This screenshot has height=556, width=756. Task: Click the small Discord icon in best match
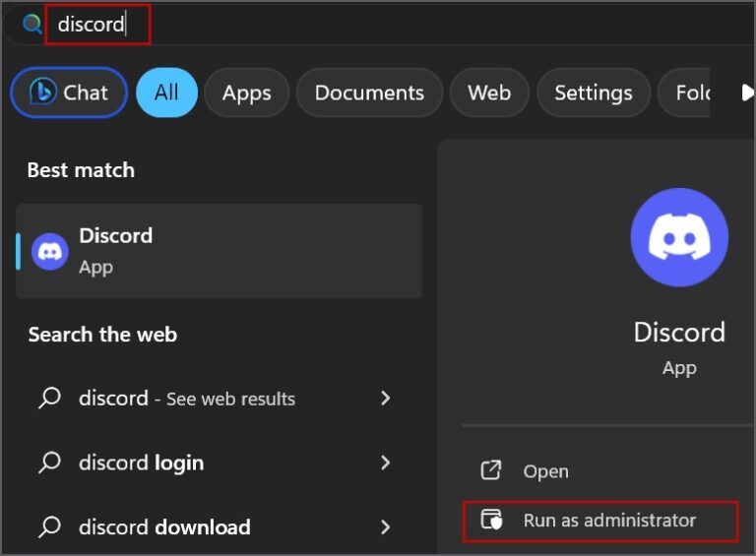49,251
